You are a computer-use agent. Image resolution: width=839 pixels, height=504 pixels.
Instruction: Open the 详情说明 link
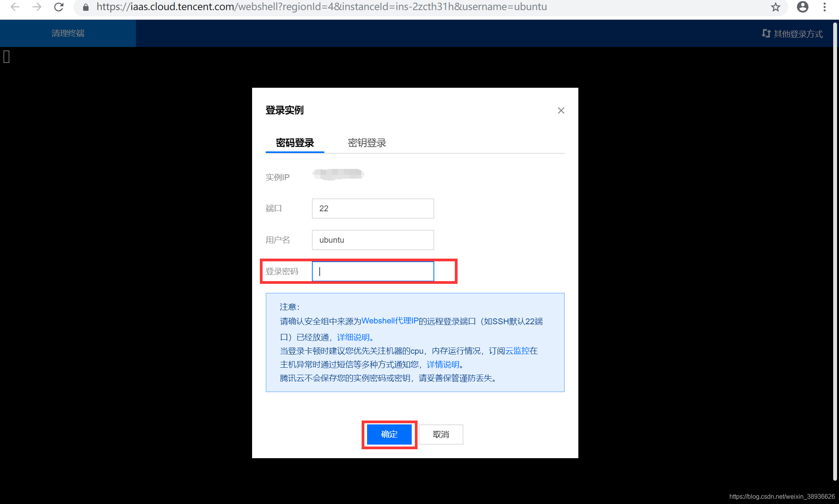click(443, 365)
